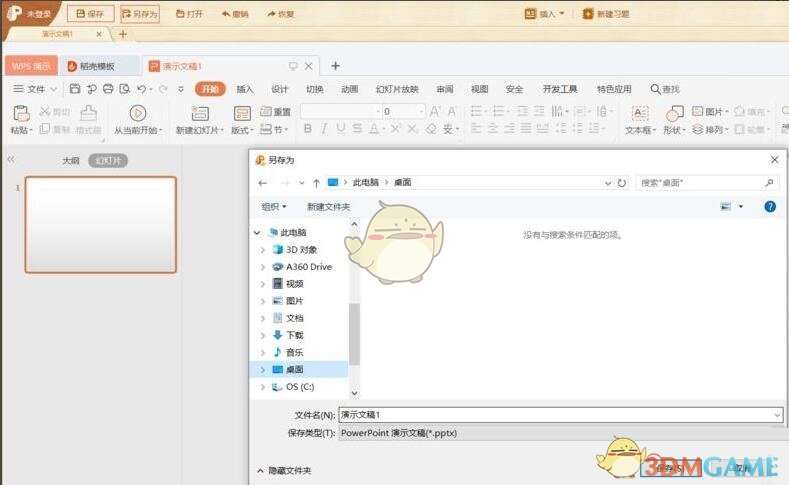Click the Paste (粘贴) icon
This screenshot has width=789, height=485.
21,114
